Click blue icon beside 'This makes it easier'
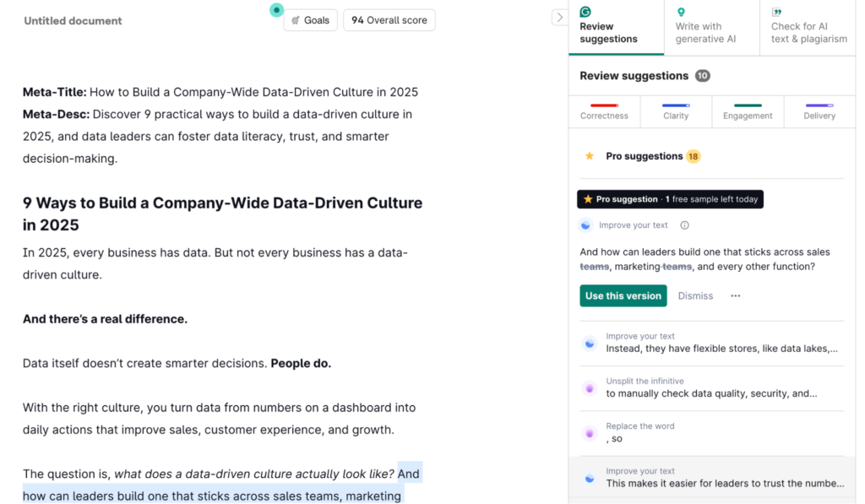Screen dimensions: 865x504 coord(590,479)
